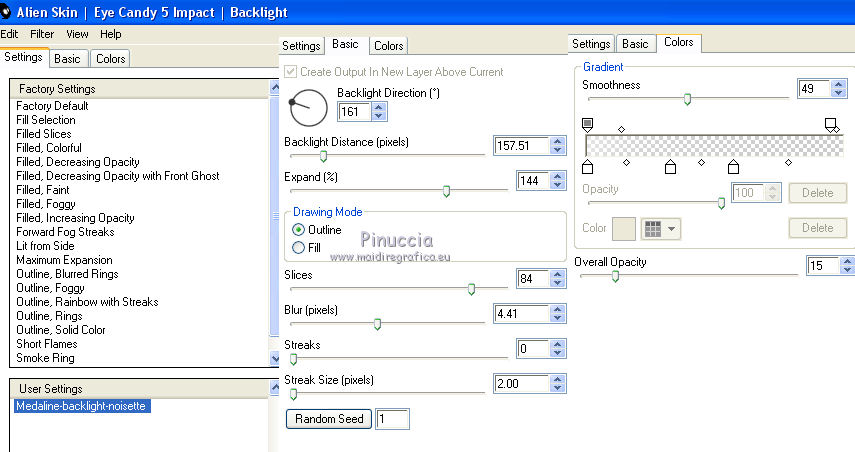The width and height of the screenshot is (855, 452).
Task: Edit the Backlight Distance value field
Action: pyautogui.click(x=521, y=146)
